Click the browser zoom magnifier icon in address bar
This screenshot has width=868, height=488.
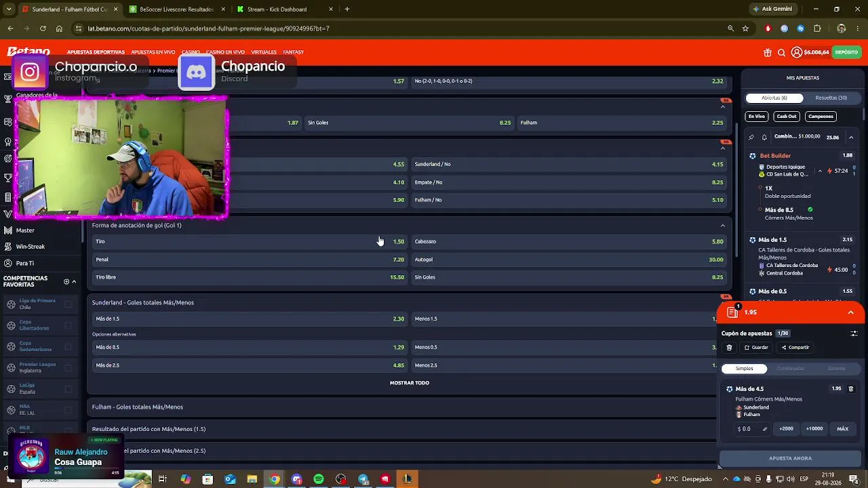[x=730, y=28]
